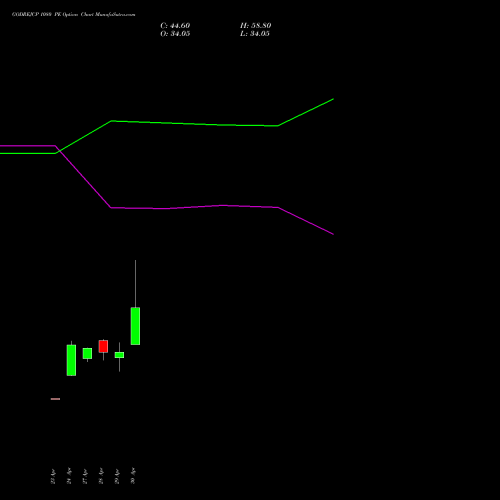This screenshot has width=500, height=500.
Task: Click the green candle for 24 Apr
Action: [x=71, y=360]
